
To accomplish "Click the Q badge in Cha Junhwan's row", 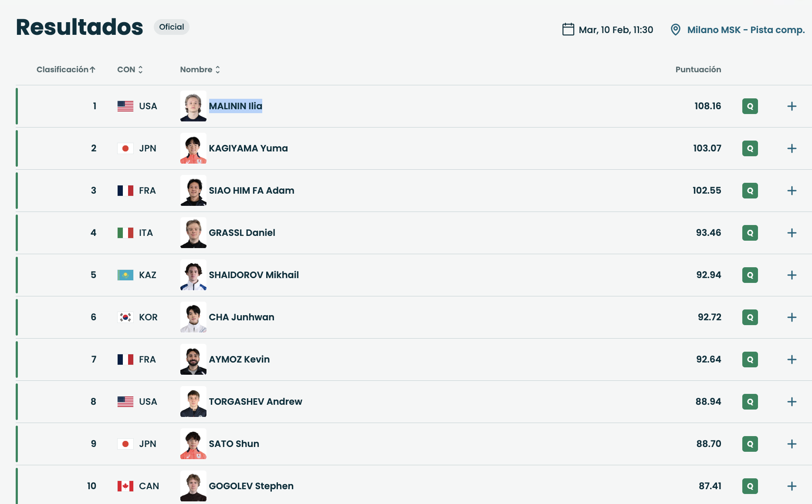I will (750, 317).
